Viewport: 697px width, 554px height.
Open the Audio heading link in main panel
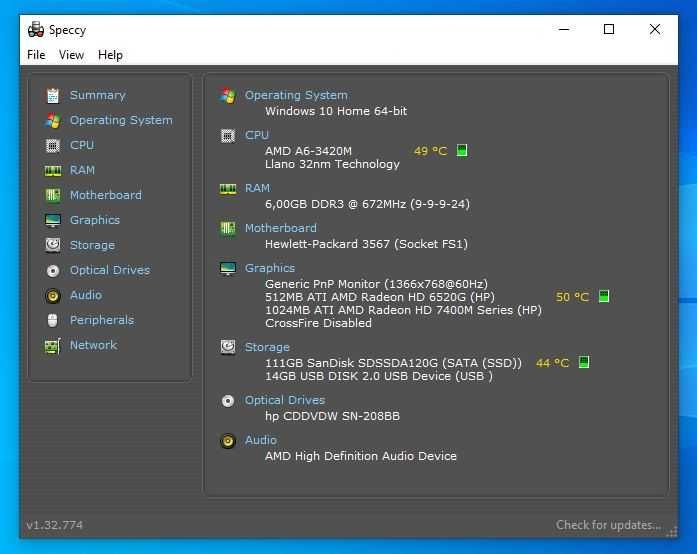click(x=260, y=440)
